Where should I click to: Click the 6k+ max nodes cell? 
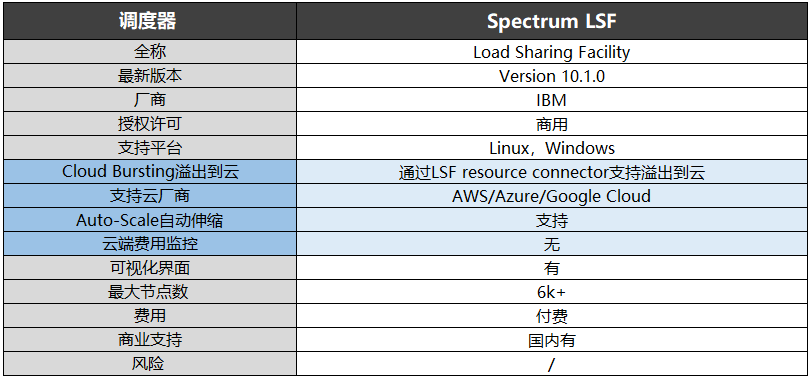click(x=552, y=292)
